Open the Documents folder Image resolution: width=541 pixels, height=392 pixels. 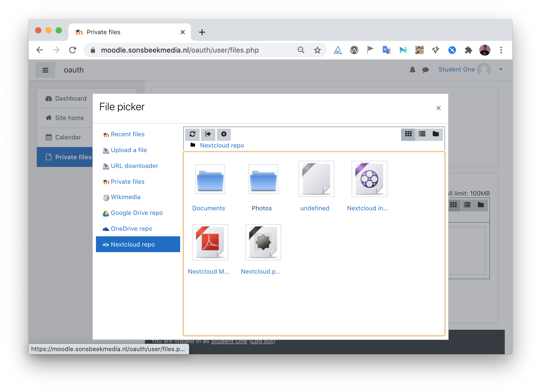coord(210,179)
